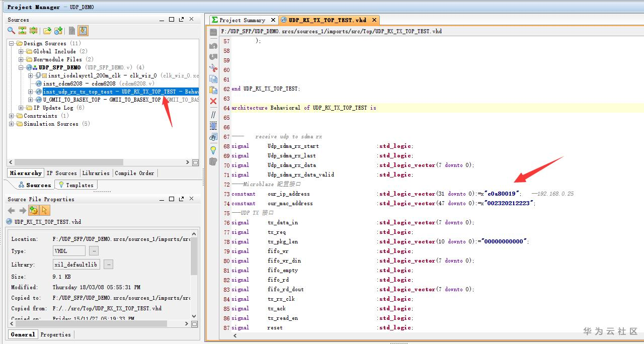The width and height of the screenshot is (644, 344).
Task: Click the browse button next to VHDL type
Action: [94, 251]
